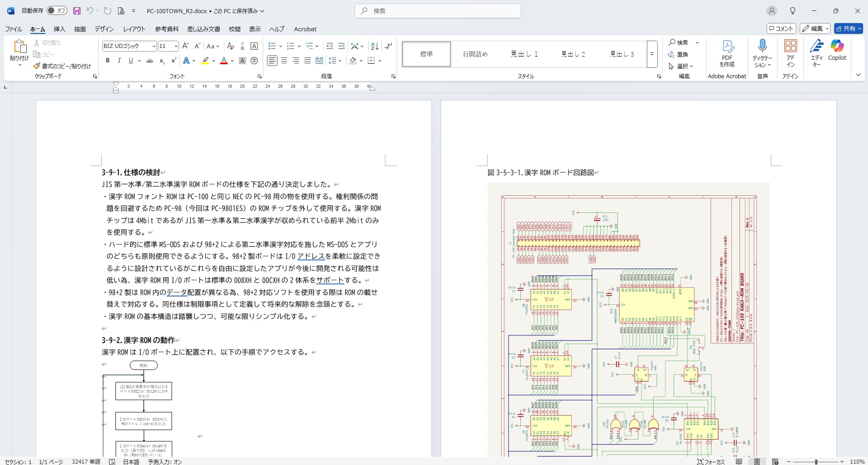Open the font size dropdown showing 11
The image size is (868, 465).
pos(176,46)
